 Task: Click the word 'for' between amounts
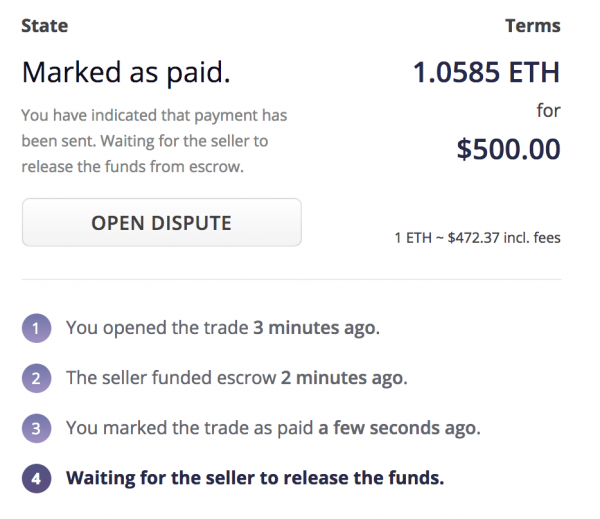point(548,110)
